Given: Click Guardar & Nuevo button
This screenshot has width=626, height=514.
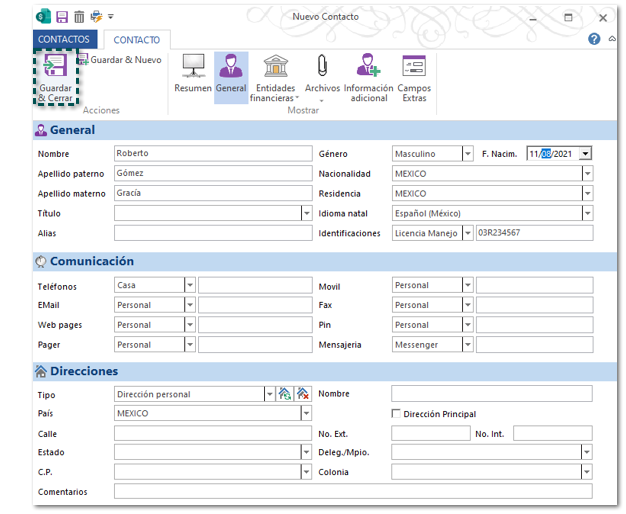Looking at the screenshot, I should [x=119, y=60].
